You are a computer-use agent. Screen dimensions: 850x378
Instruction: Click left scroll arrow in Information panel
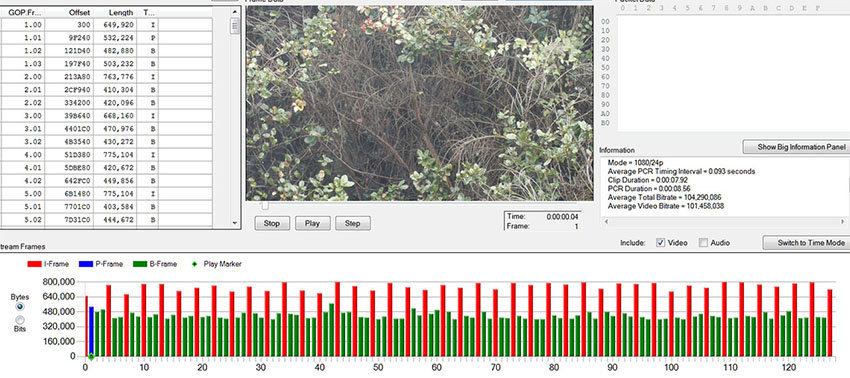pos(605,222)
